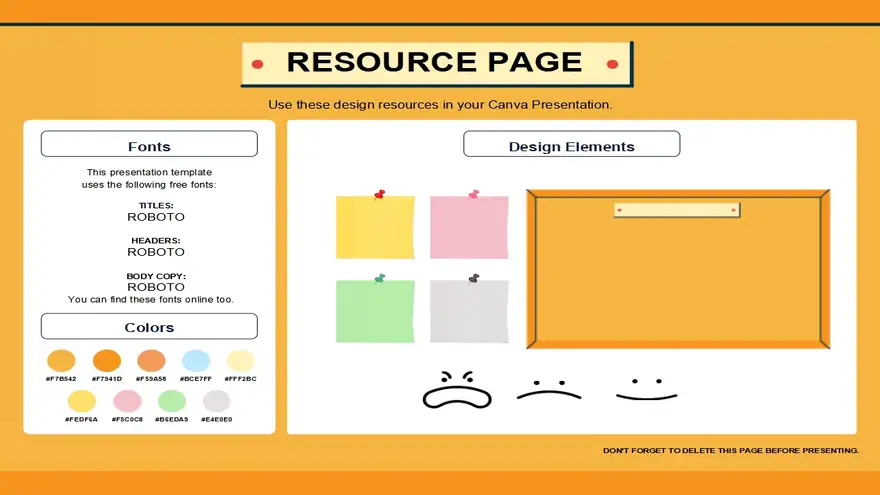
Task: Click the dark gray pushpin on the gray note
Action: coord(474,278)
